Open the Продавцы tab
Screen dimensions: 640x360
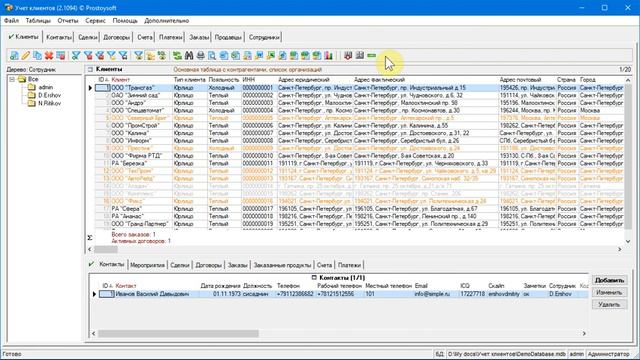228,37
